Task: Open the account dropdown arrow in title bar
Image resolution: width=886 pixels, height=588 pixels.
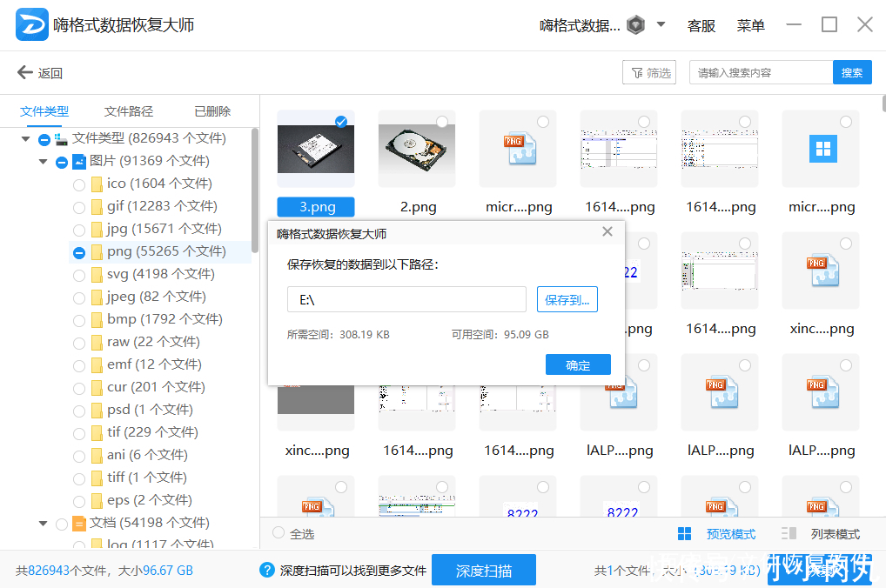Action: pyautogui.click(x=661, y=24)
